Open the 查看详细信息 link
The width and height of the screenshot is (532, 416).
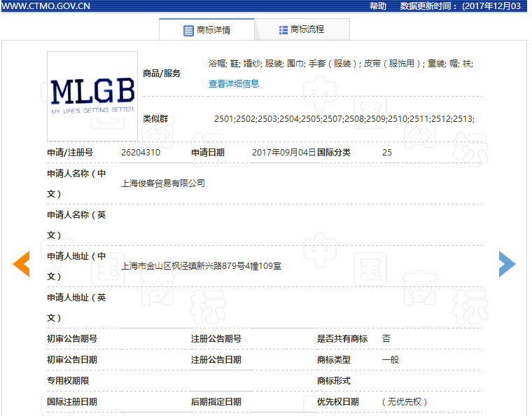(x=234, y=83)
